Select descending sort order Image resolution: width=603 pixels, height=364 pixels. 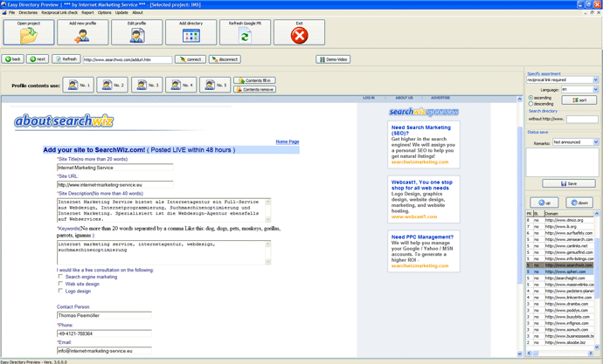tap(530, 104)
